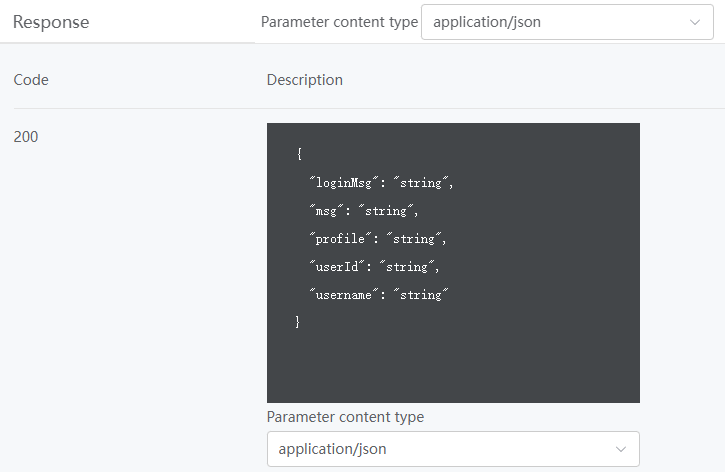The height and width of the screenshot is (472, 725).
Task: Switch to the Response tab
Action: point(51,22)
